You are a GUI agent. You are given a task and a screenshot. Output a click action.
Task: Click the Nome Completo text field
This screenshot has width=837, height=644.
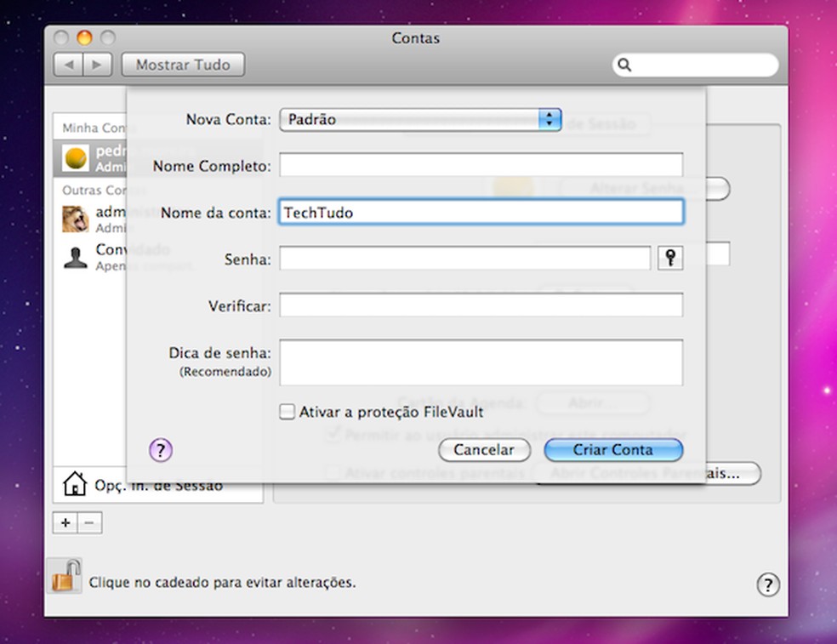pos(481,165)
